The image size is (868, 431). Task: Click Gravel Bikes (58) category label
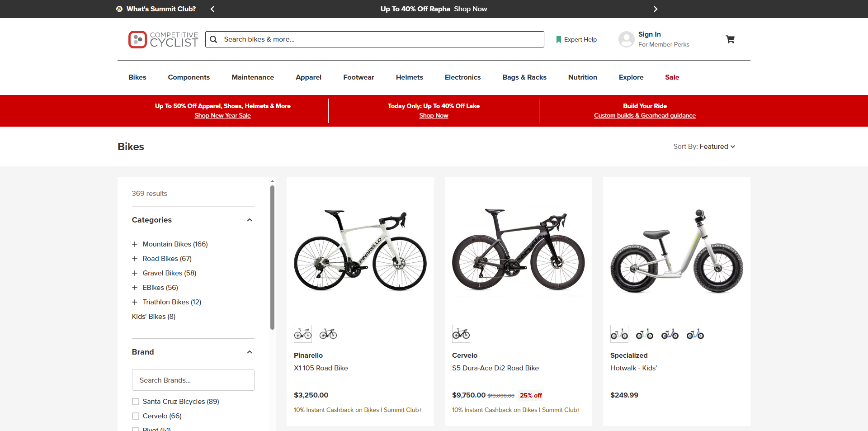(170, 273)
